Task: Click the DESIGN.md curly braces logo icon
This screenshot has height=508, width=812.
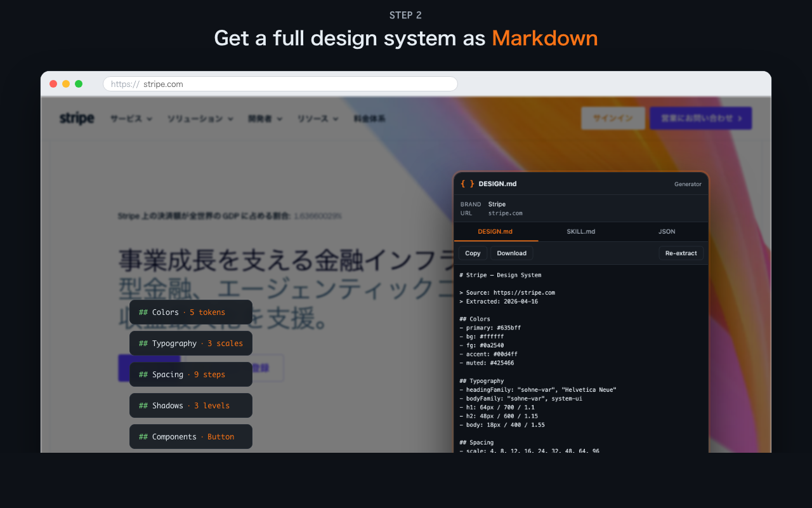Action: coord(468,184)
